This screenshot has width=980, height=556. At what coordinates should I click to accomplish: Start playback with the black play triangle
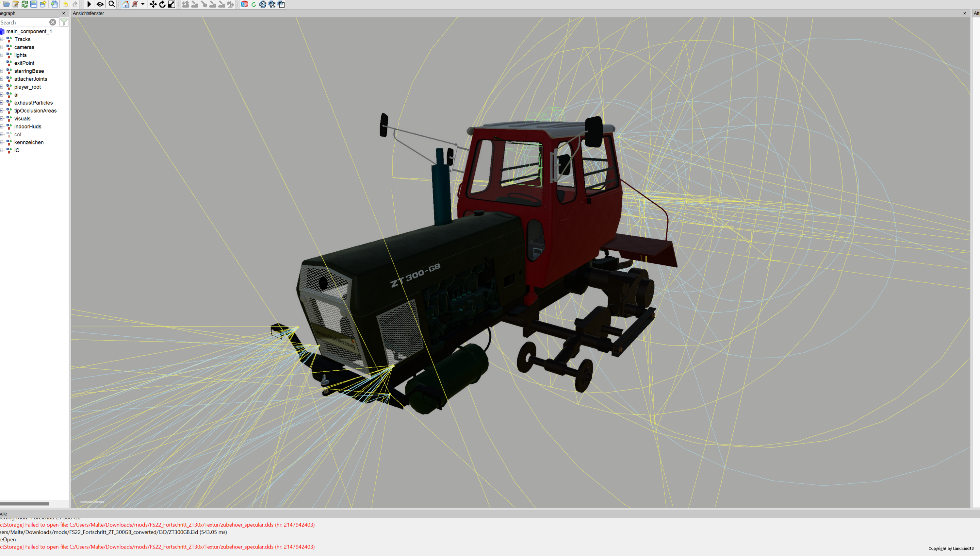(89, 4)
